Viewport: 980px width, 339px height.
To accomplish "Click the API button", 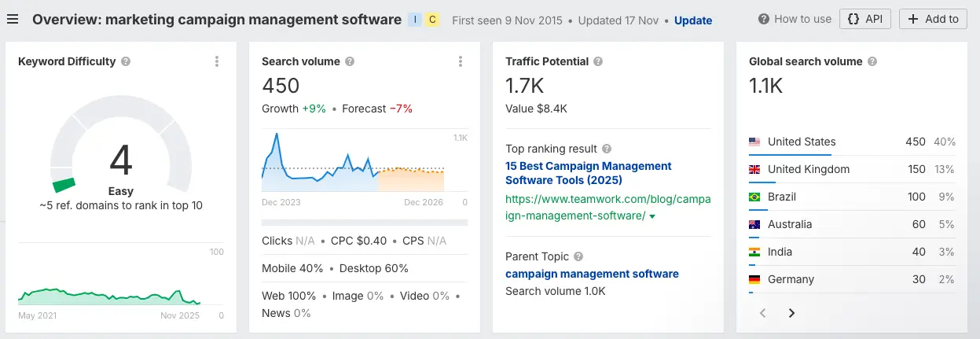I will pyautogui.click(x=865, y=19).
